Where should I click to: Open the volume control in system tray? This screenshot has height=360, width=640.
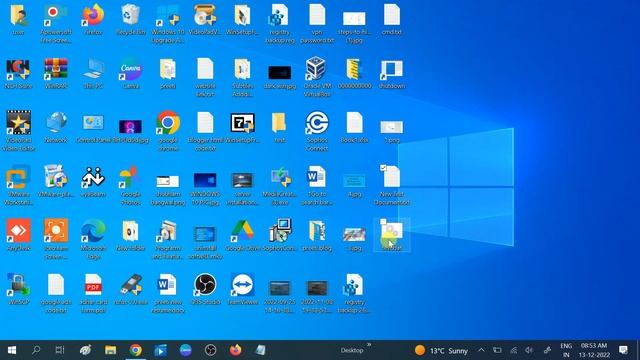coord(529,350)
